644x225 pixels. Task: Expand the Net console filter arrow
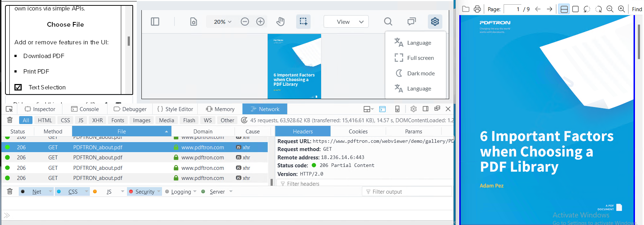[51, 191]
